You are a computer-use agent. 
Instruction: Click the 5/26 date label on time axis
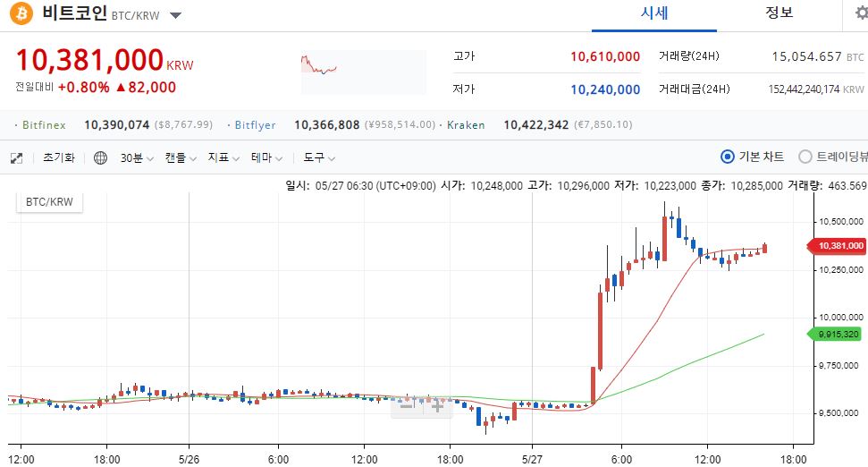click(x=189, y=459)
